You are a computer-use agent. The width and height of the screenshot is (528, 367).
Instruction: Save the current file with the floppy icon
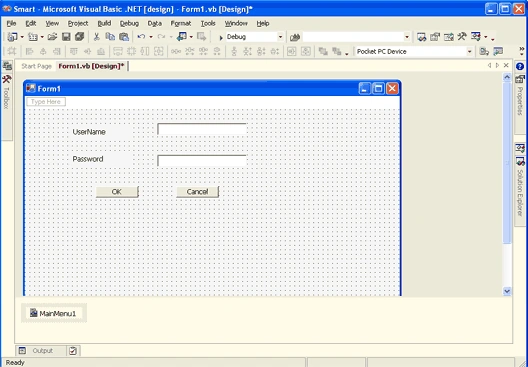pos(66,37)
